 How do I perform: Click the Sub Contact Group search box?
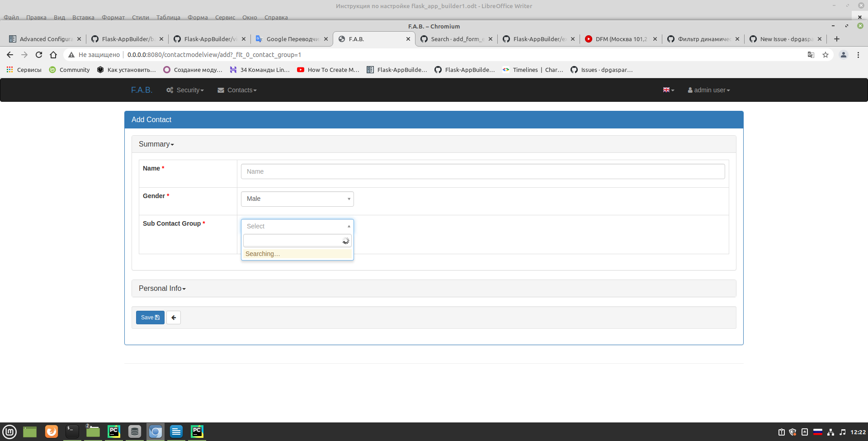(297, 241)
